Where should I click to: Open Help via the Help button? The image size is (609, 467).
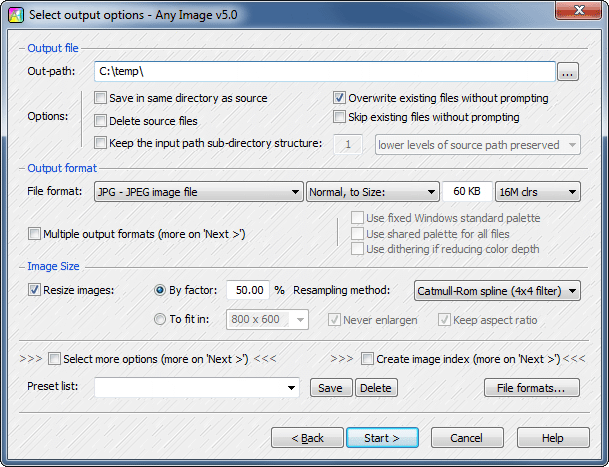pos(553,438)
